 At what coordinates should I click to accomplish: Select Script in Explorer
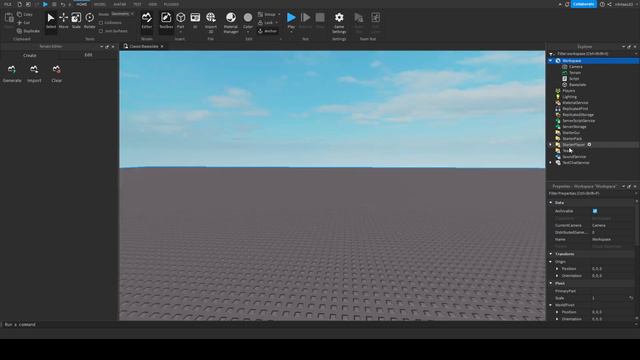coord(574,78)
